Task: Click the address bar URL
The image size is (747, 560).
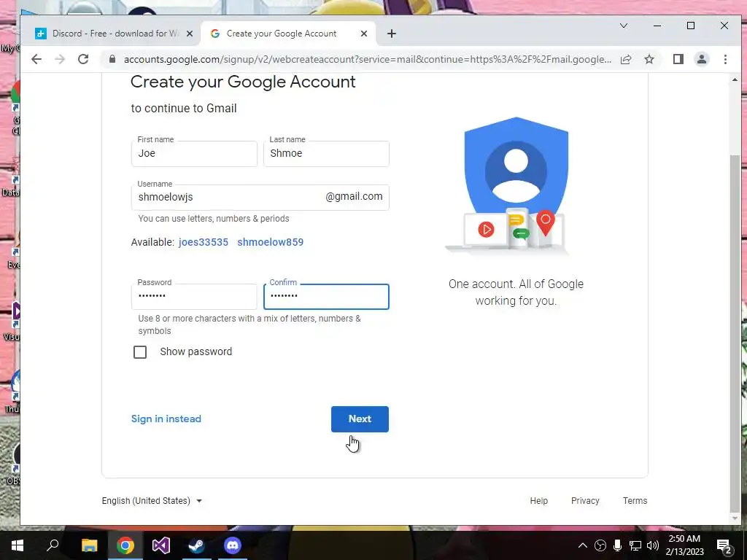Action: click(x=368, y=59)
